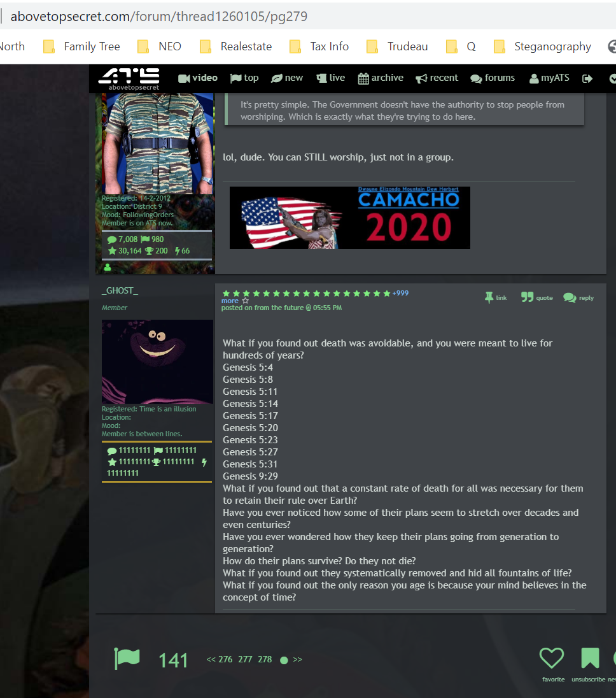The height and width of the screenshot is (698, 616).
Task: Click the sign-out arrow icon in navbar
Action: click(x=587, y=79)
